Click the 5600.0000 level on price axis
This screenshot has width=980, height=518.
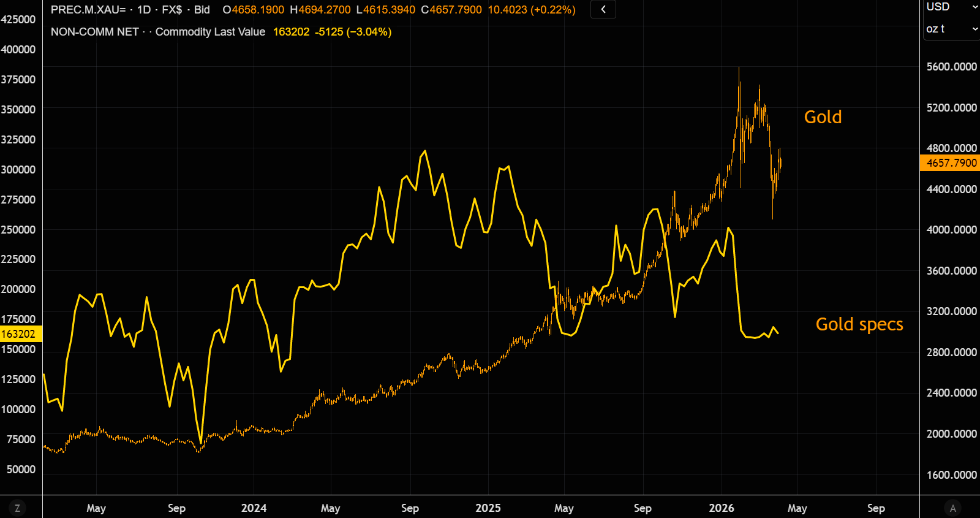point(951,67)
